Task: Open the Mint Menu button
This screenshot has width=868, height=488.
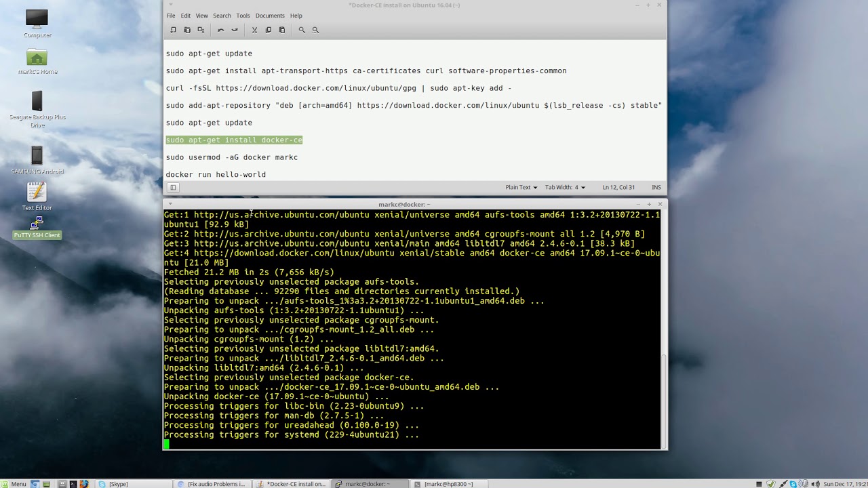Action: (14, 483)
